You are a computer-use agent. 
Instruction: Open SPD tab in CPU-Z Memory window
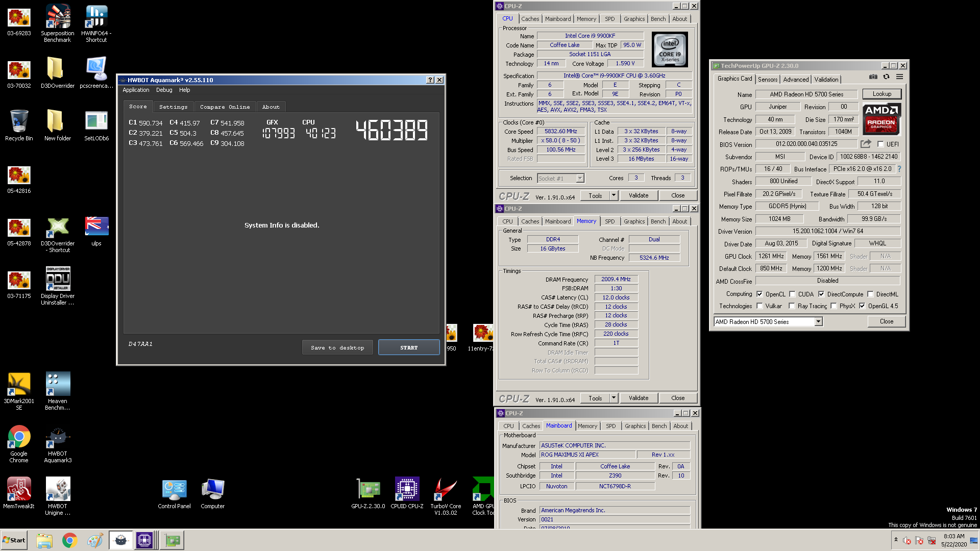coord(609,221)
